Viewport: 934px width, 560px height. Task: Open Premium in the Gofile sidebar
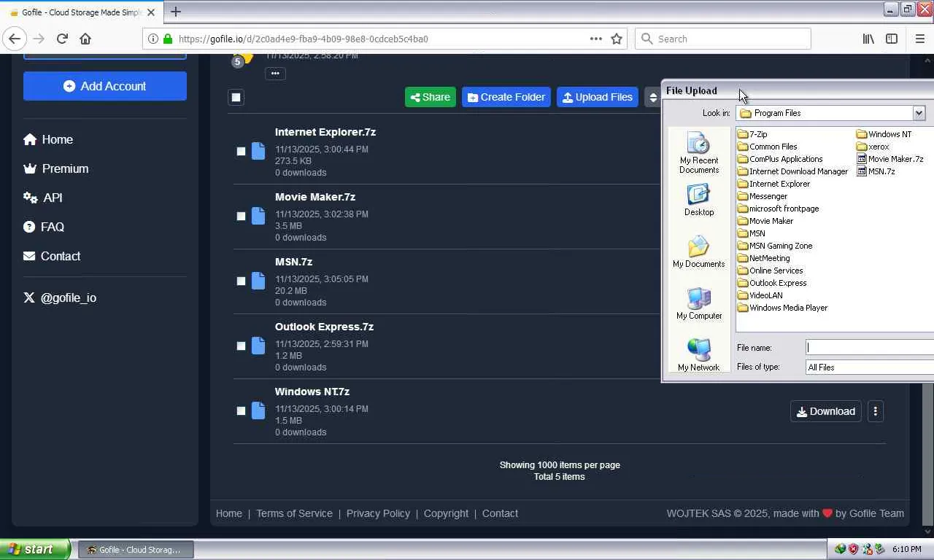click(x=56, y=168)
